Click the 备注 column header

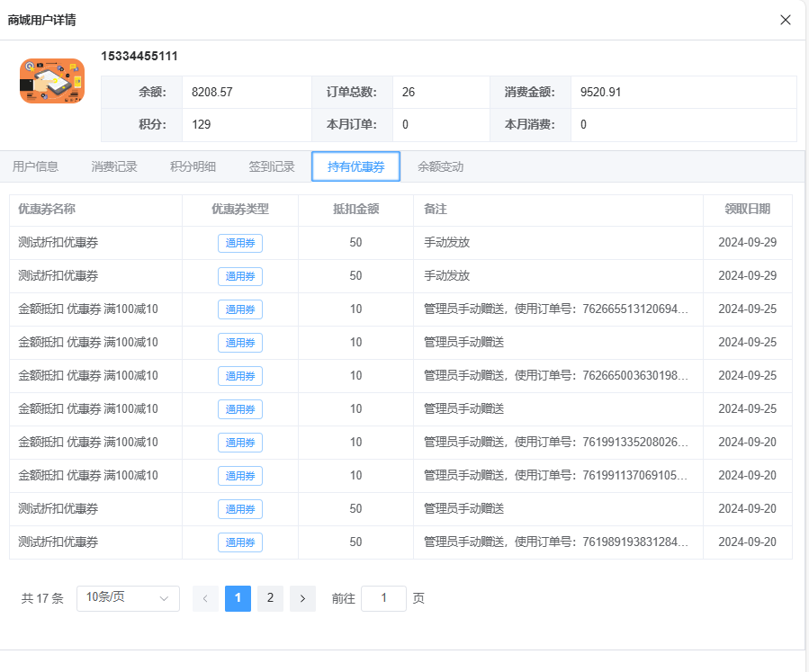[436, 209]
